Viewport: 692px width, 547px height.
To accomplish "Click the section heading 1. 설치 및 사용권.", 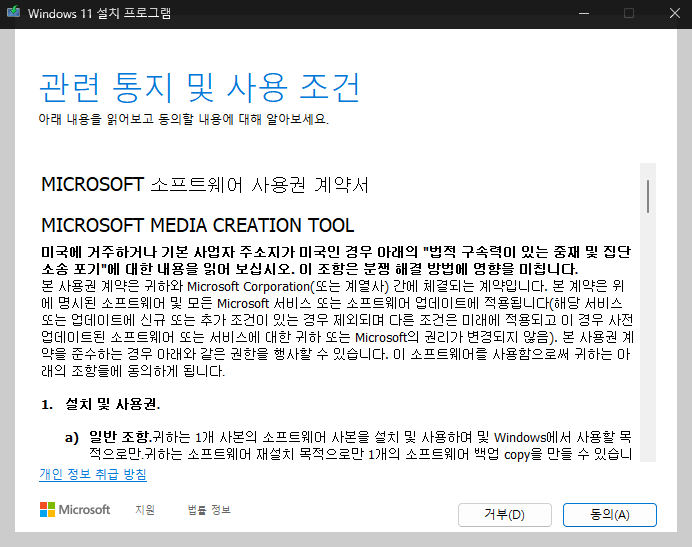I will click(101, 404).
